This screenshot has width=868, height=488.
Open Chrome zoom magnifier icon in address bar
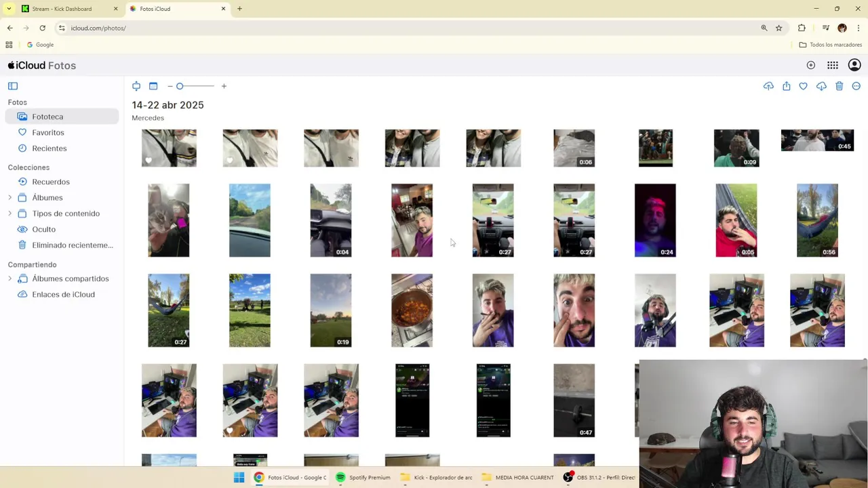click(x=764, y=28)
